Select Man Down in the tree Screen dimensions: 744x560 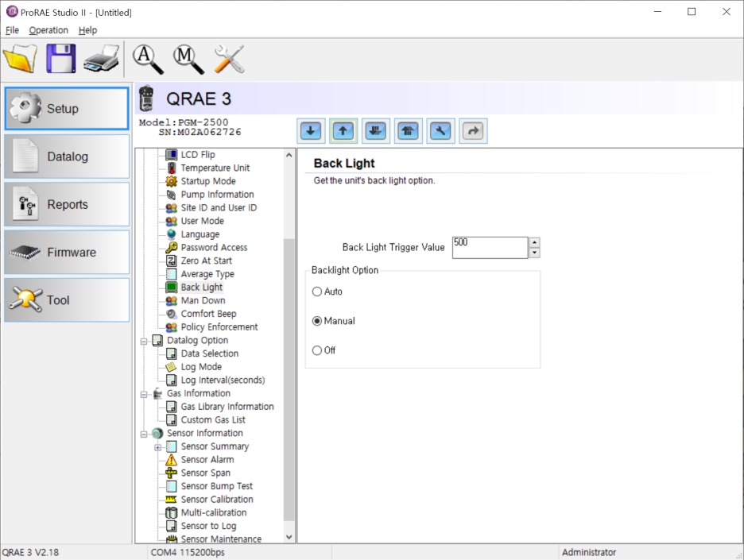[x=203, y=300]
